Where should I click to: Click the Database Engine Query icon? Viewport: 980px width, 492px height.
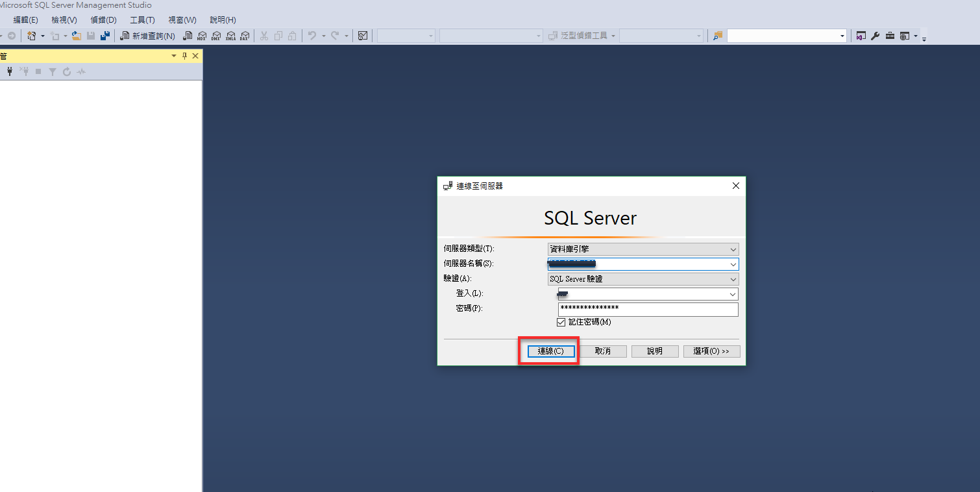188,36
